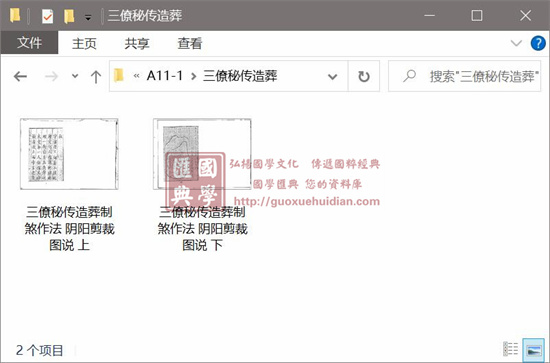550x363 pixels.
Task: Expand the ribbon with the chevron
Action: tap(516, 43)
